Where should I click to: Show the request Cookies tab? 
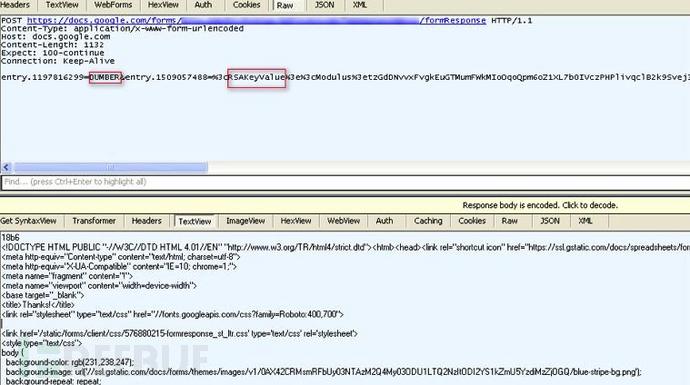point(246,5)
